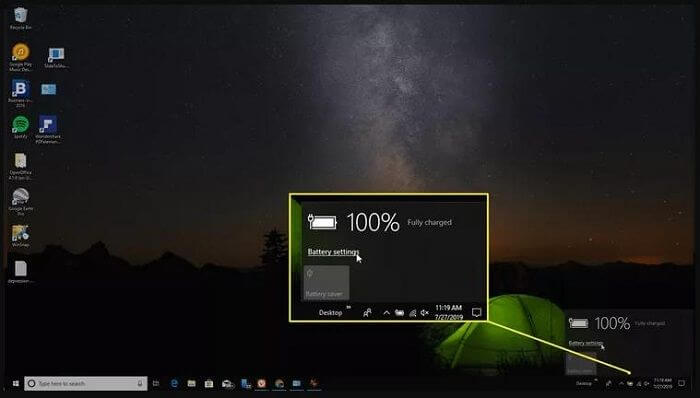Click the Type here to search box
700x398 pixels.
click(86, 383)
